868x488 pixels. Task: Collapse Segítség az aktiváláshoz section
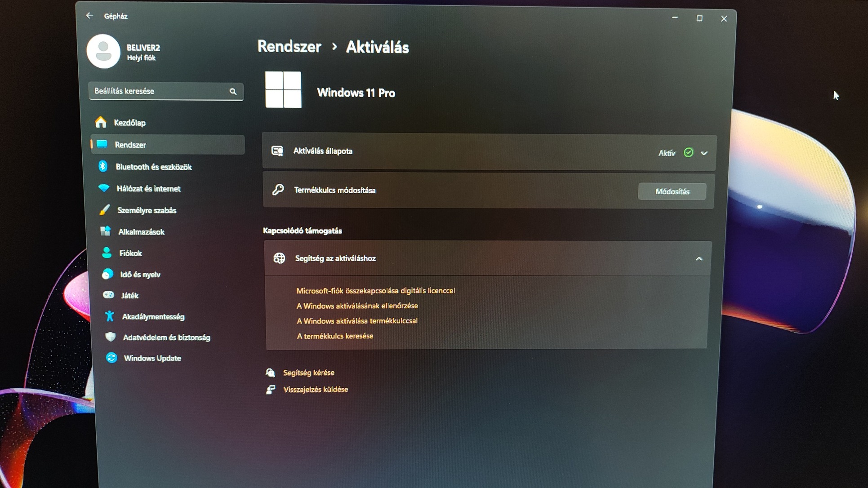coord(699,259)
